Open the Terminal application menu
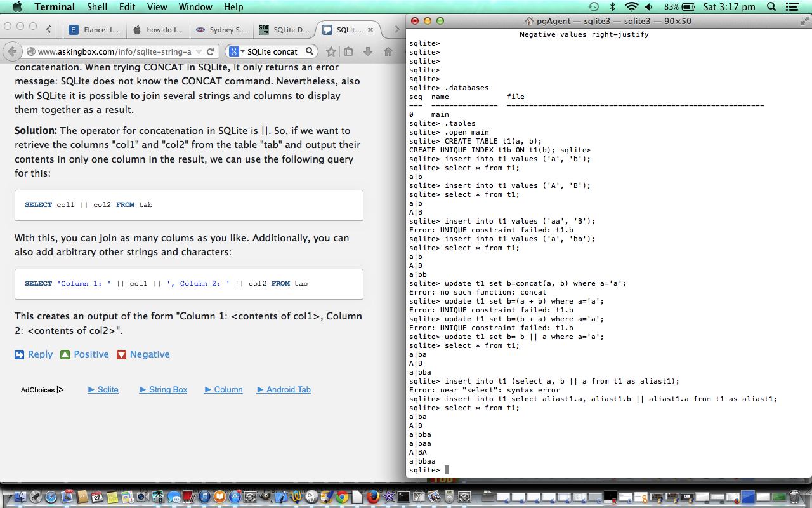Image resolution: width=812 pixels, height=508 pixels. 55,7
